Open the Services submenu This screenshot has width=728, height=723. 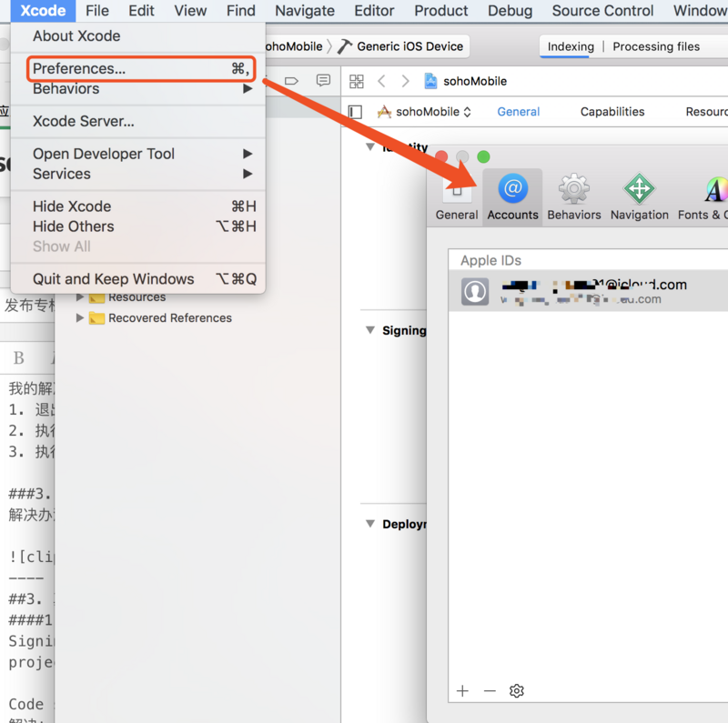point(138,174)
